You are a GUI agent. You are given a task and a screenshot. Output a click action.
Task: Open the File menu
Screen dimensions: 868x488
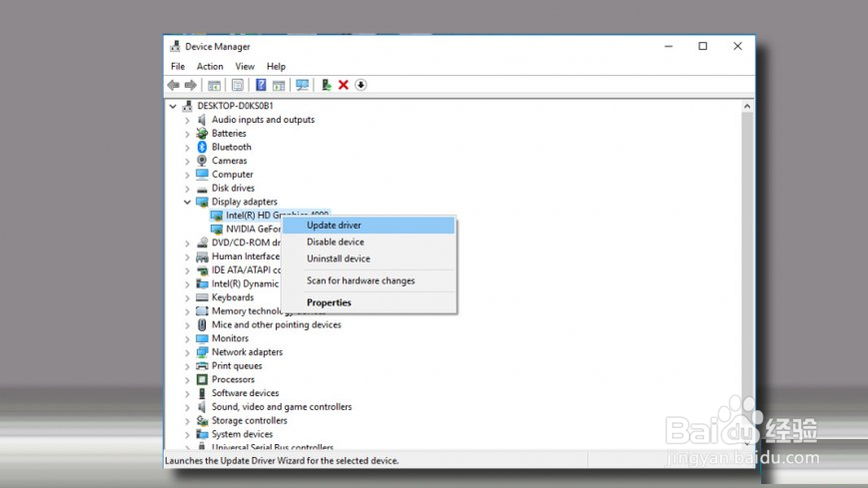(x=178, y=67)
